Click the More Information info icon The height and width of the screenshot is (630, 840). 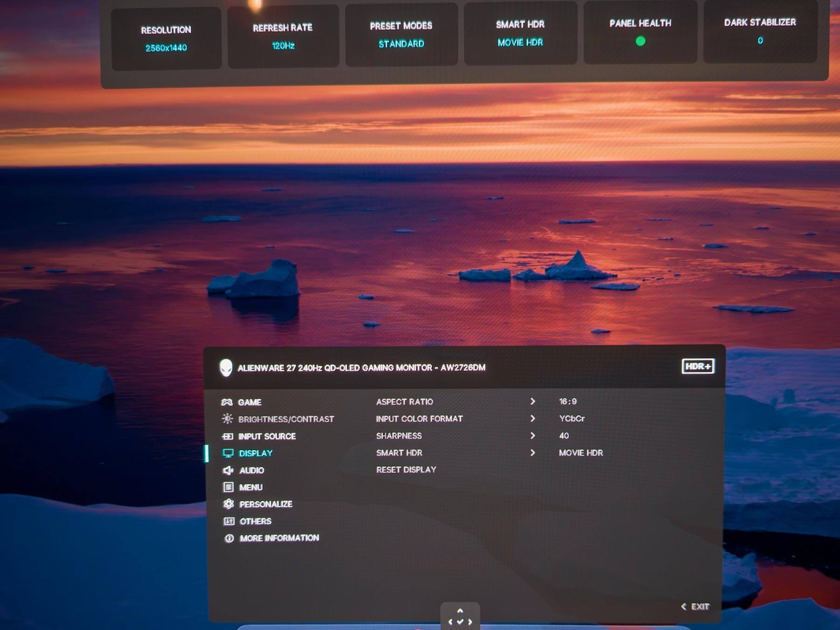229,538
